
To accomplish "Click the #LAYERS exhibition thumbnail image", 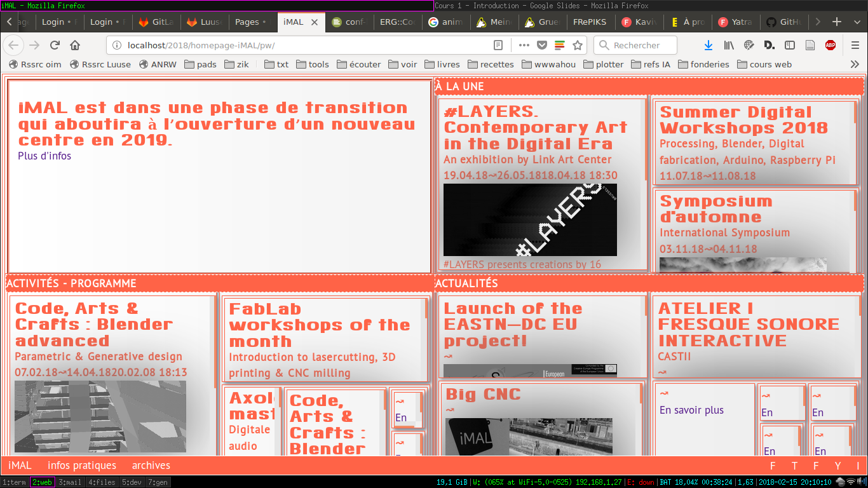I will (530, 220).
